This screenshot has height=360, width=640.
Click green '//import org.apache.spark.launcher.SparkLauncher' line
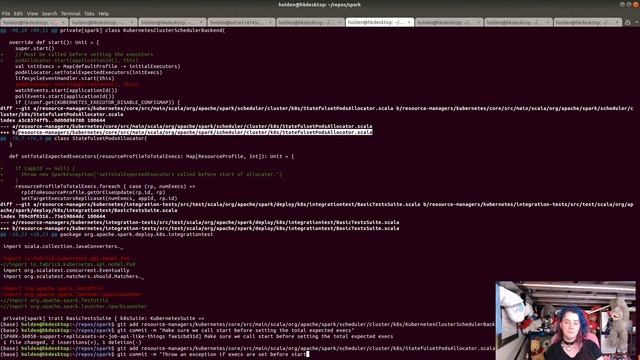point(73,306)
